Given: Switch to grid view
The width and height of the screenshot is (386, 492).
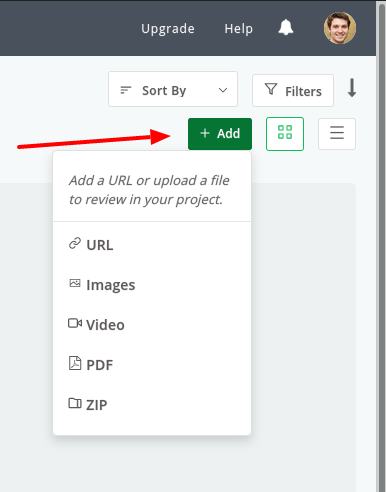Looking at the screenshot, I should click(285, 134).
